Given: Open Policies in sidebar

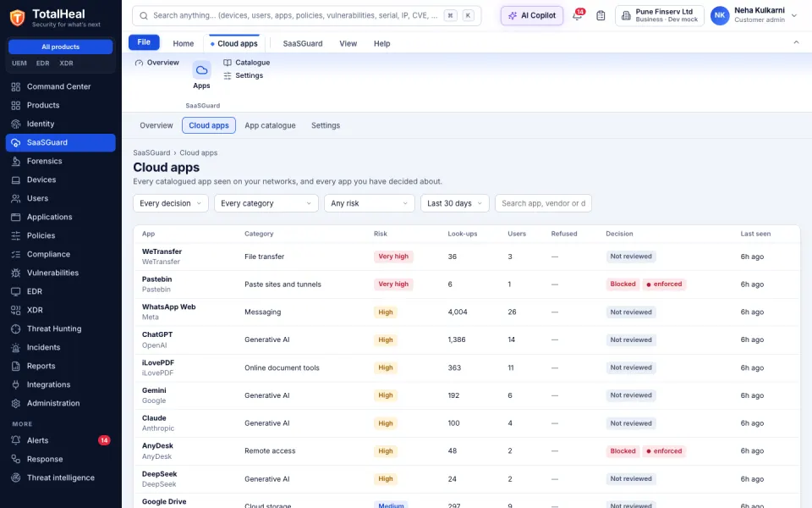Looking at the screenshot, I should point(61,236).
